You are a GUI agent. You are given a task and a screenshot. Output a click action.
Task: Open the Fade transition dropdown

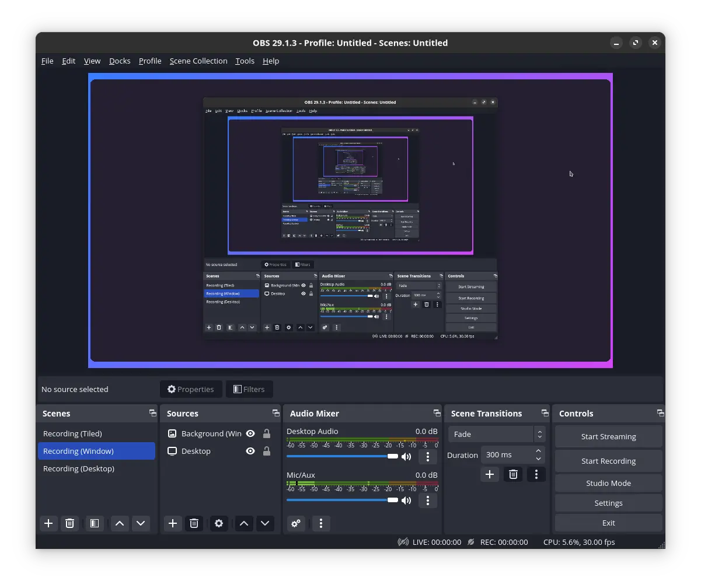click(497, 434)
